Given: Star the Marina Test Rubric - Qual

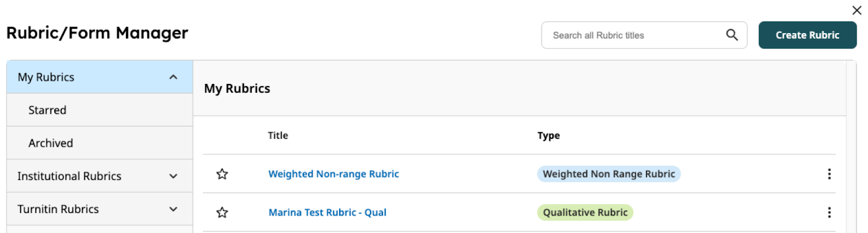Looking at the screenshot, I should 222,212.
